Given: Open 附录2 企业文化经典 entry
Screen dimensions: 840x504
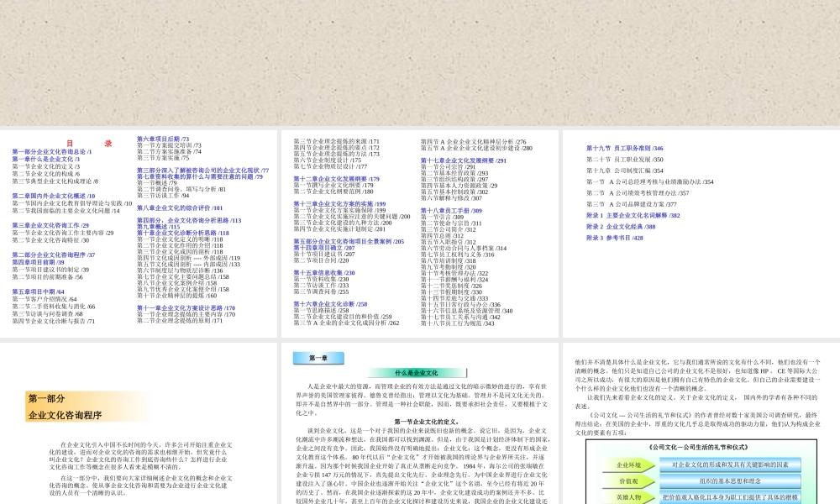Looking at the screenshot, I should (621, 227).
